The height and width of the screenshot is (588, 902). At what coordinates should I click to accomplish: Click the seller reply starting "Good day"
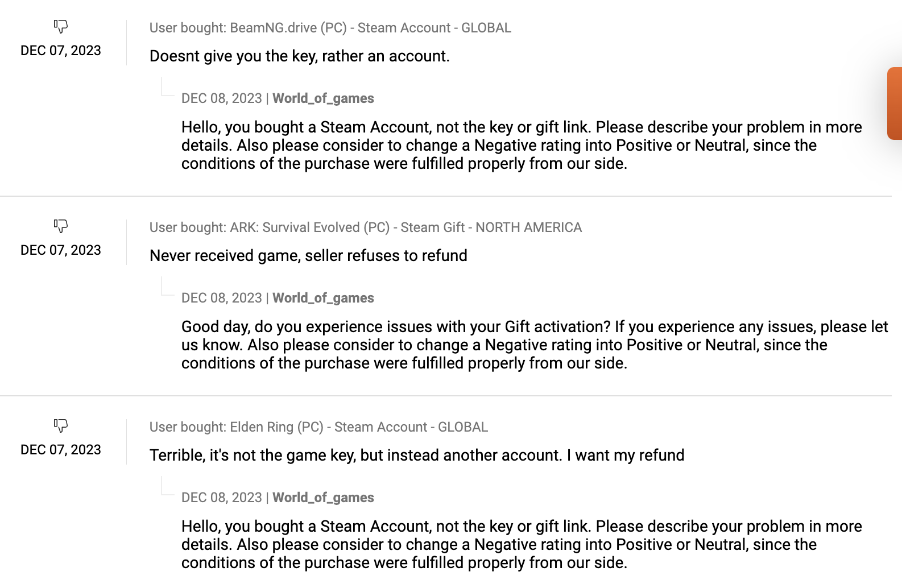(x=533, y=345)
